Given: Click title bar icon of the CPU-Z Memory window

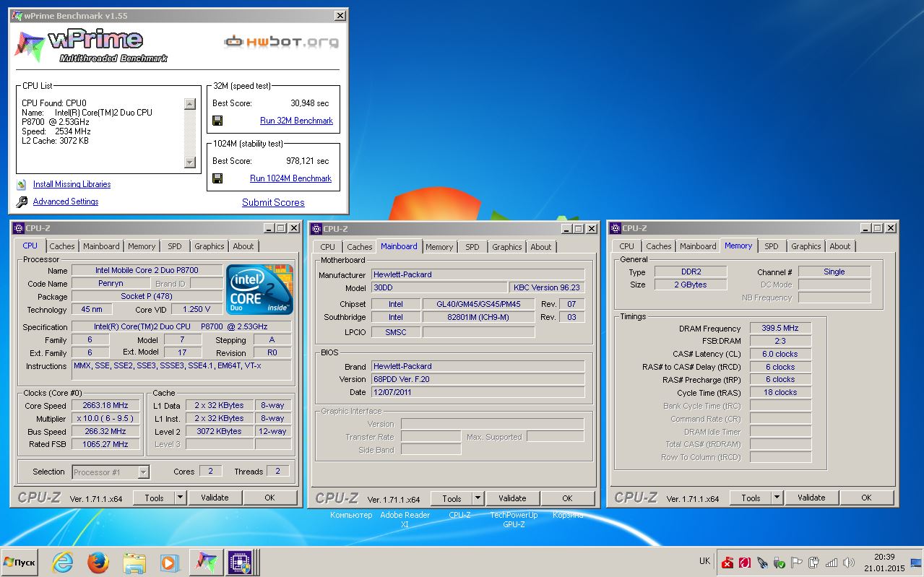Looking at the screenshot, I should click(x=616, y=228).
